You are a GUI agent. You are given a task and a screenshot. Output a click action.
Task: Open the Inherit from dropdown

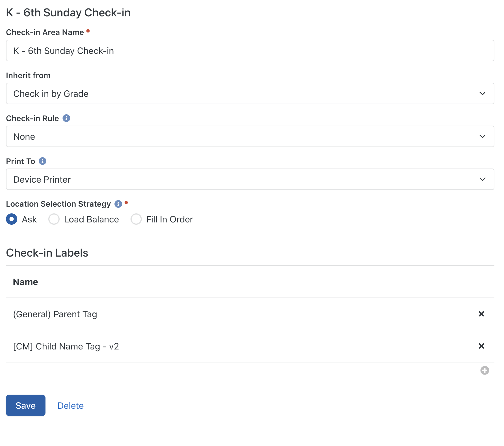[250, 93]
